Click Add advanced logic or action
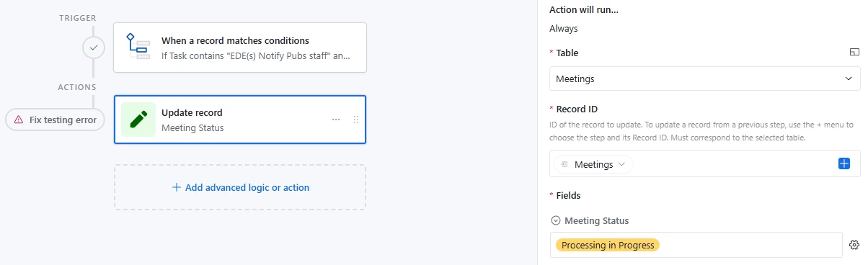The image size is (868, 265). coord(240,187)
